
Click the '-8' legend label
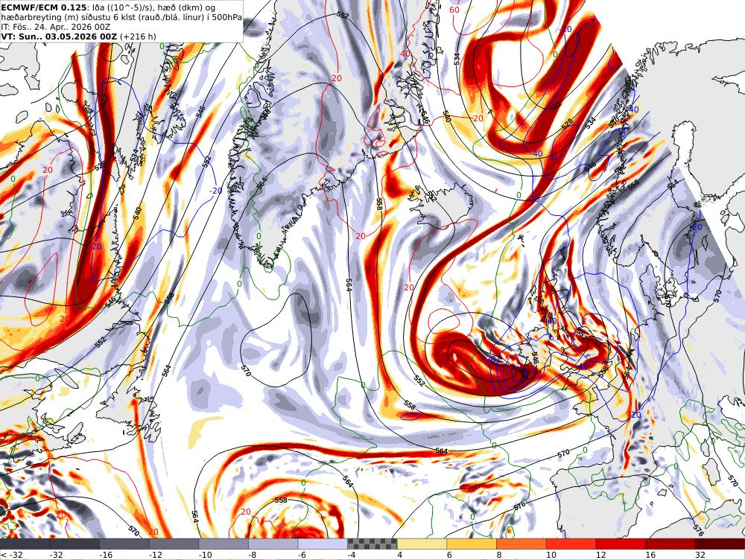[x=253, y=555]
